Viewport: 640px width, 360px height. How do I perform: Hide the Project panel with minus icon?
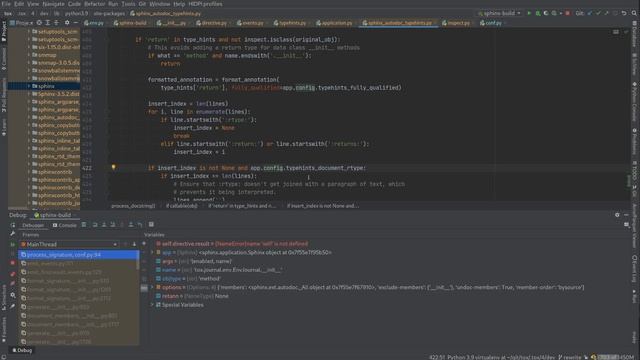(x=76, y=23)
